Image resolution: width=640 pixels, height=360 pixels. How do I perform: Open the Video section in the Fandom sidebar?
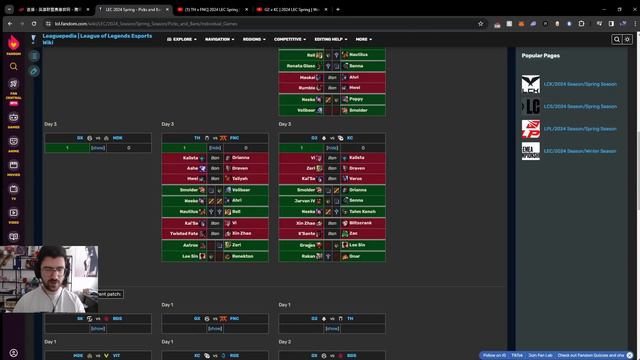tap(13, 213)
